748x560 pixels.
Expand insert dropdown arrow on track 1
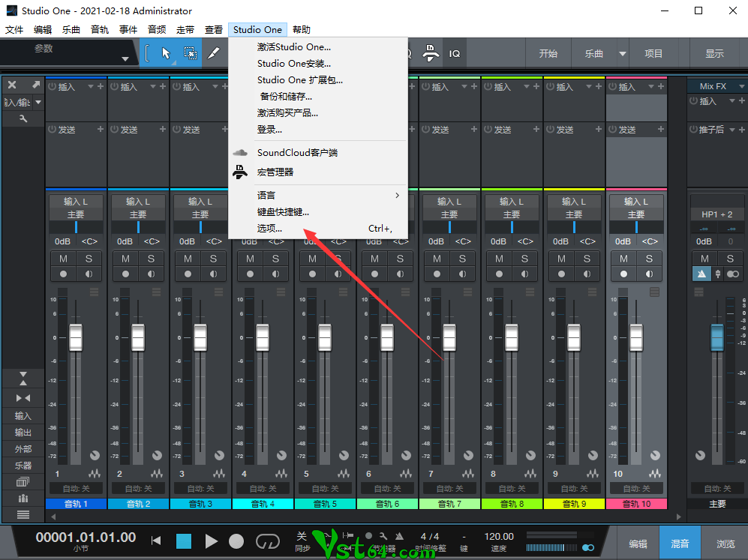[x=91, y=86]
